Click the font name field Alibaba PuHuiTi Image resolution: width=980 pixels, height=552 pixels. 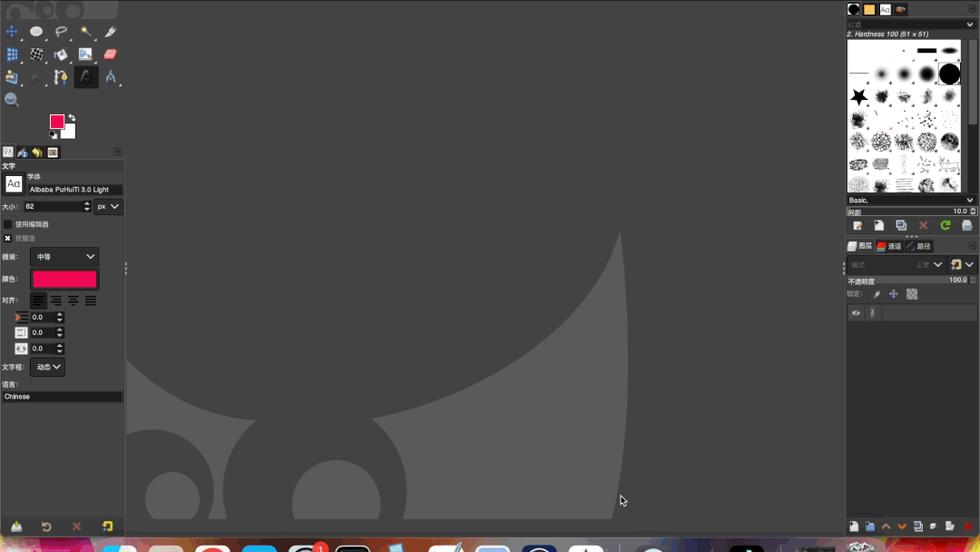(x=74, y=190)
